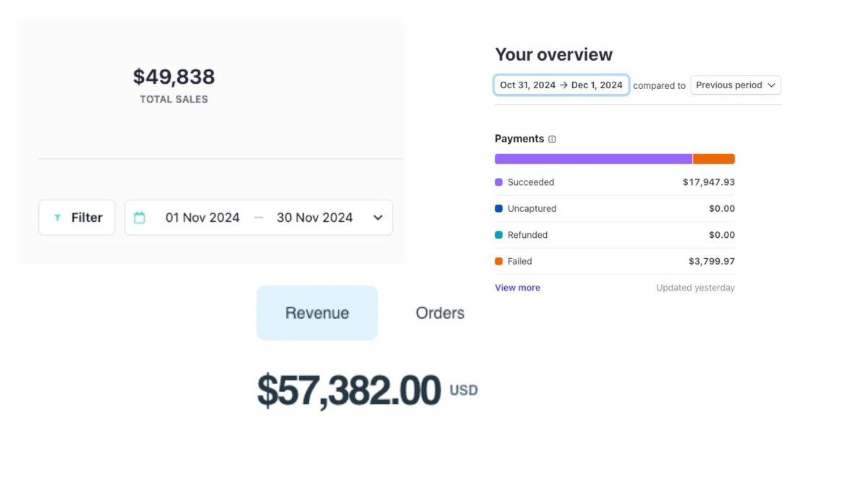Image resolution: width=868 pixels, height=488 pixels.
Task: Open the Previous period dropdown
Action: point(736,85)
